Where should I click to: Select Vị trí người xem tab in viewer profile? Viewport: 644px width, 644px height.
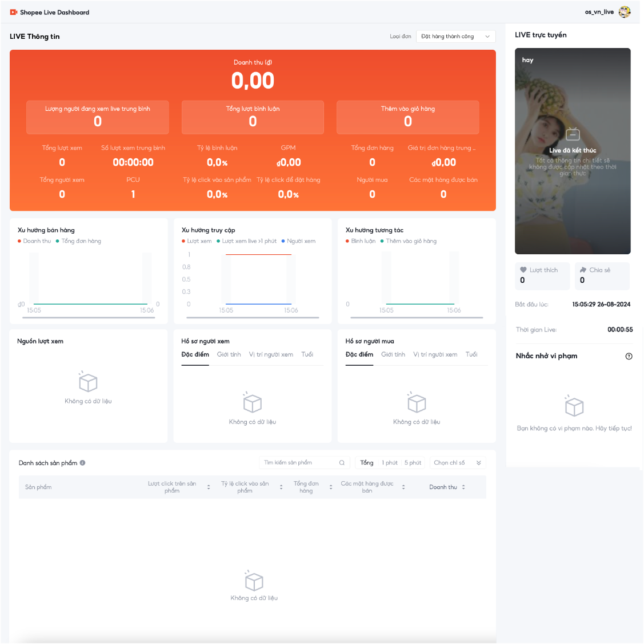click(271, 354)
